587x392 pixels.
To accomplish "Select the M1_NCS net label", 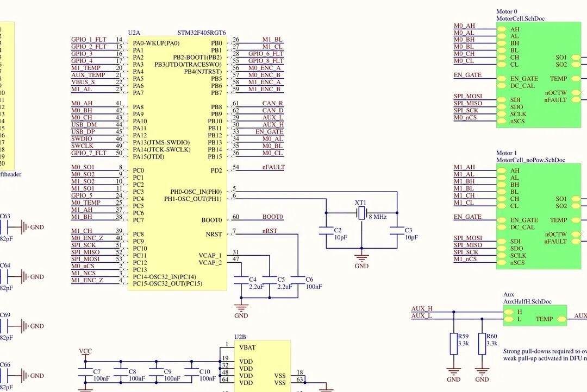I will click(x=84, y=274).
